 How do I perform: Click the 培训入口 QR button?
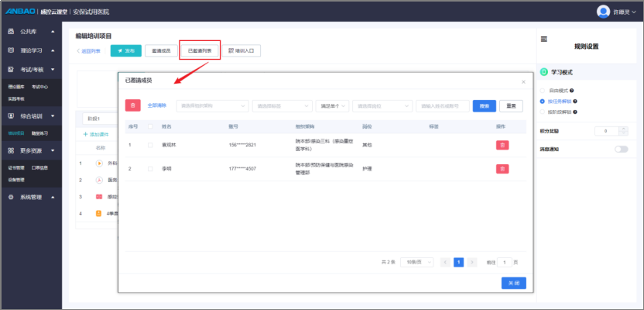(x=241, y=50)
